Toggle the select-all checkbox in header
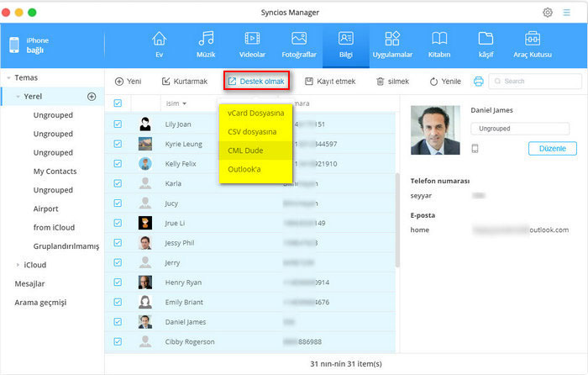 [x=118, y=103]
